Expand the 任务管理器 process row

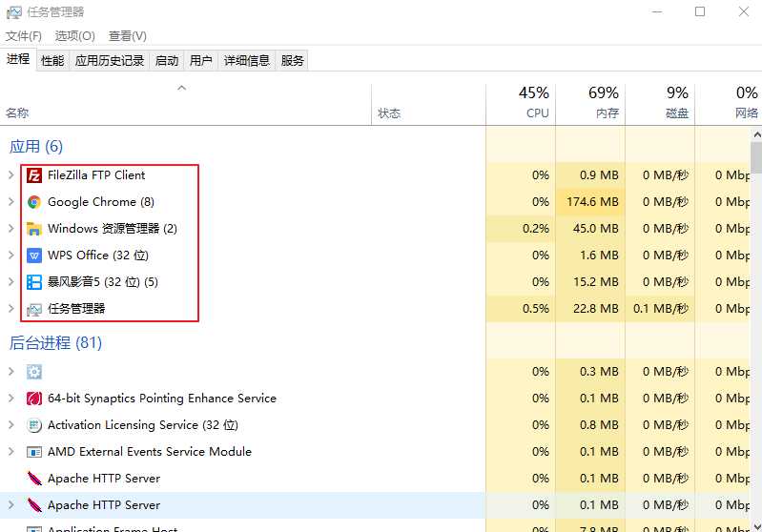(11, 309)
